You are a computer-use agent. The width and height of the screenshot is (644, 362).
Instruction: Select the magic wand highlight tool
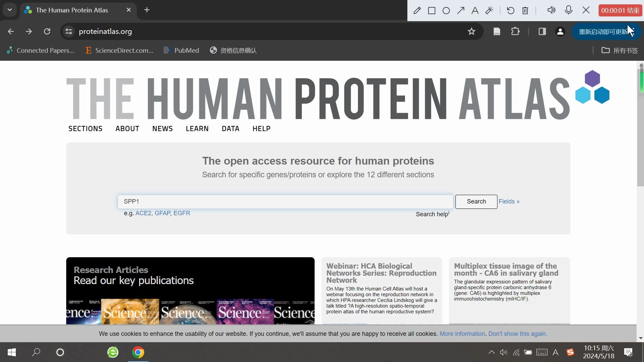point(489,10)
